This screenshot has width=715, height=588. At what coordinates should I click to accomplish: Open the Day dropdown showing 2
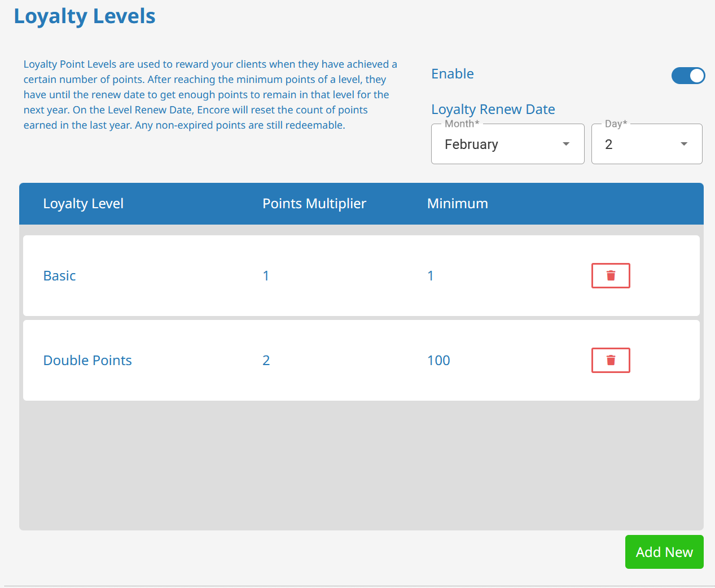(x=638, y=144)
